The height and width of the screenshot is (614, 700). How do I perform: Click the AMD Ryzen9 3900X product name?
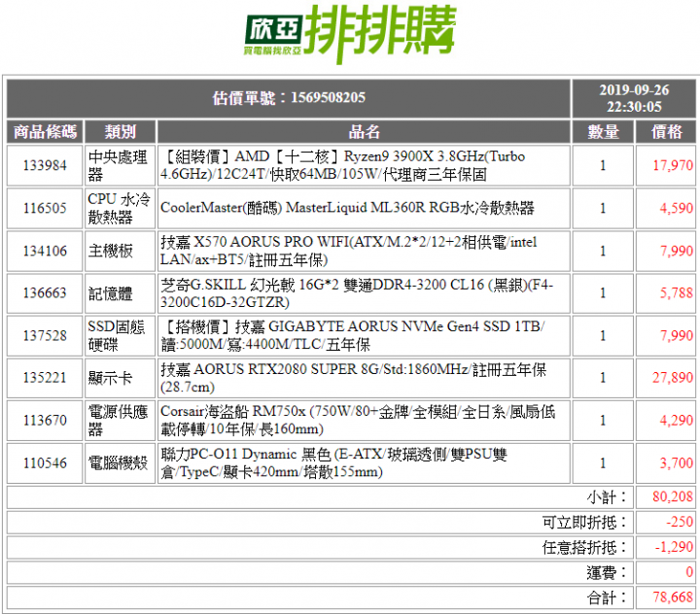click(343, 165)
